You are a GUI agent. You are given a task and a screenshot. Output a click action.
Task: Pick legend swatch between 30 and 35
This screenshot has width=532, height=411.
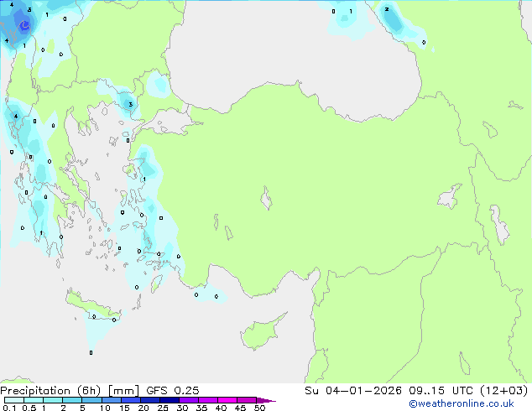click(x=191, y=400)
